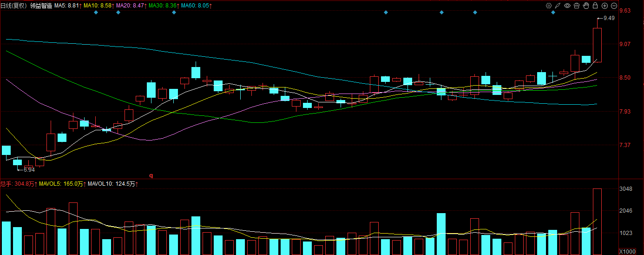The image size is (644, 255).
Task: Click the red q marker below candles
Action: 151,175
